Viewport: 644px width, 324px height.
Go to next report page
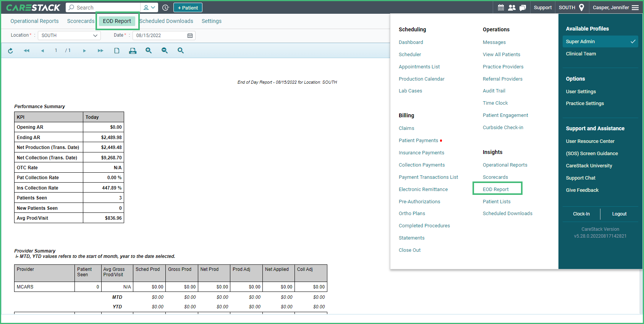pyautogui.click(x=84, y=50)
